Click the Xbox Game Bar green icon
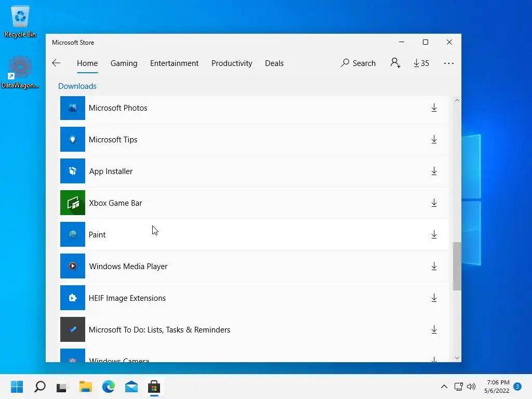 click(73, 203)
